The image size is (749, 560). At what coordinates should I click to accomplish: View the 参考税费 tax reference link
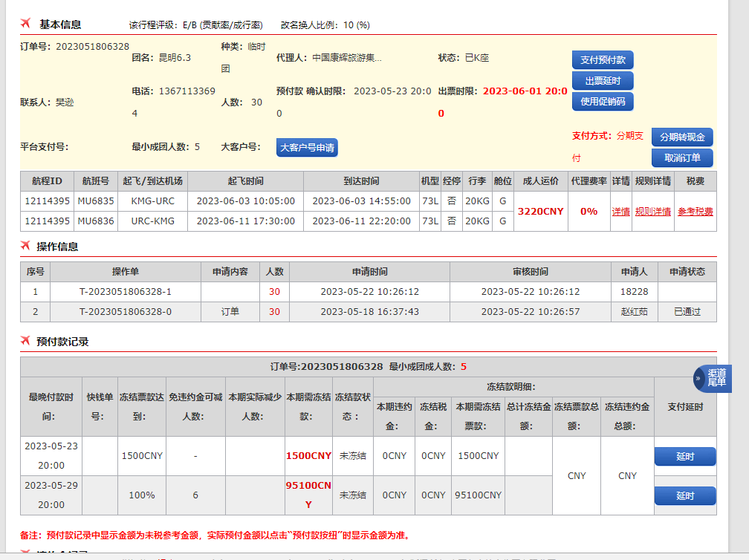pos(695,212)
